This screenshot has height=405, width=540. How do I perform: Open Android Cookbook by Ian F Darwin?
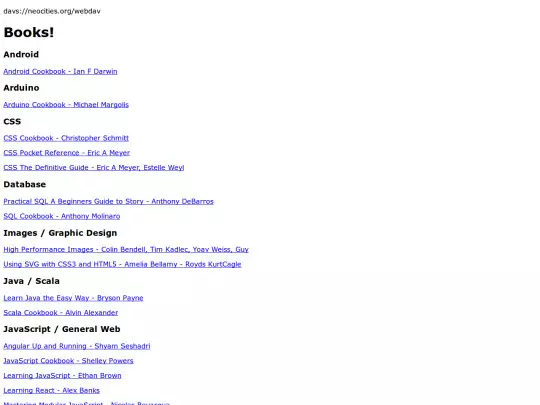pos(60,71)
